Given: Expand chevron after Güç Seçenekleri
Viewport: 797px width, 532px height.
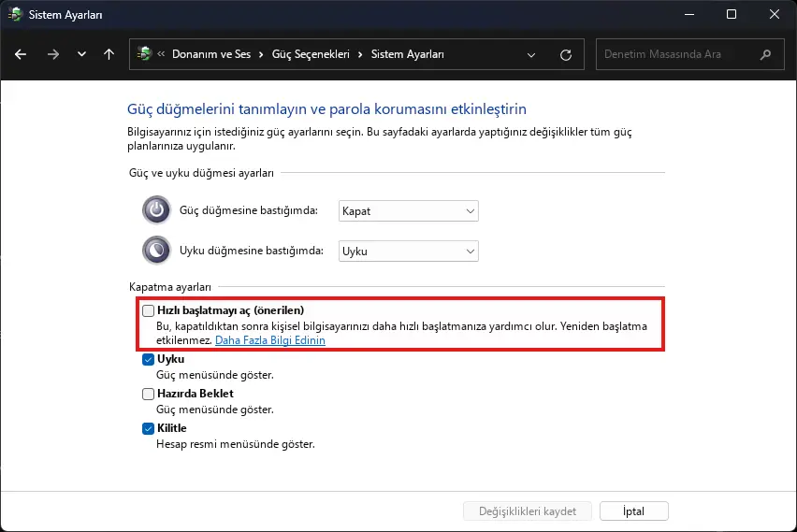Looking at the screenshot, I should [x=360, y=54].
